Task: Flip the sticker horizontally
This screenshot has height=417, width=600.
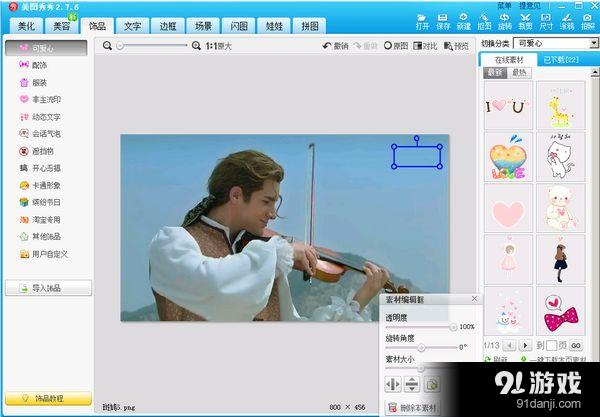Action: tap(393, 384)
